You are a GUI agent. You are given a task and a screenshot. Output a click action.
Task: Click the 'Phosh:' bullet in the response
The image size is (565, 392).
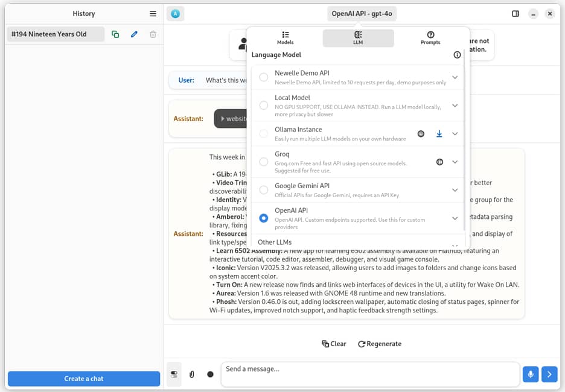tap(226, 302)
